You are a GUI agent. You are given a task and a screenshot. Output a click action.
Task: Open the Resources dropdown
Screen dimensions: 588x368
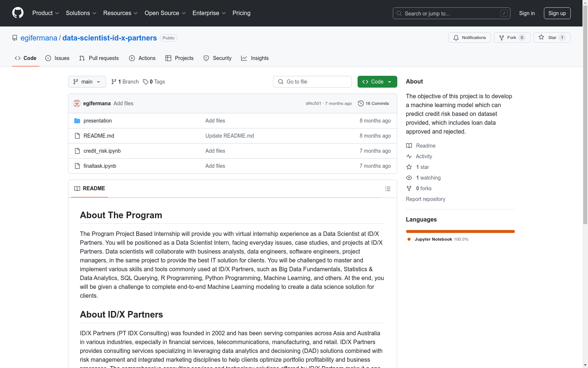(x=120, y=13)
